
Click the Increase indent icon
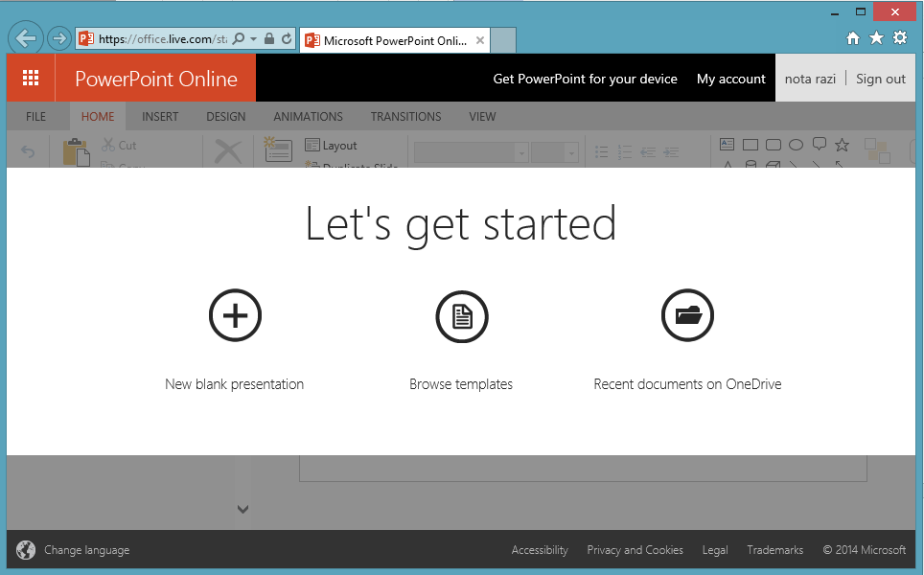click(x=671, y=152)
